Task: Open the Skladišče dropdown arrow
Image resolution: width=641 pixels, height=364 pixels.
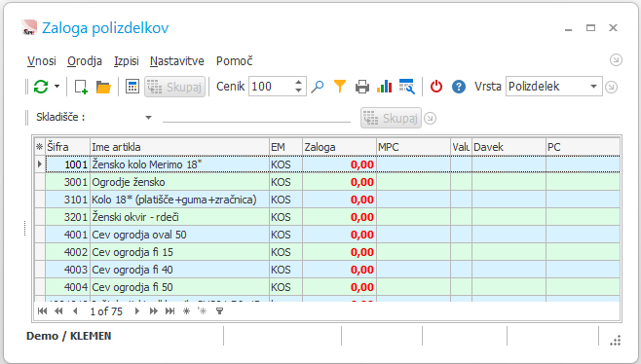Action: (x=148, y=118)
